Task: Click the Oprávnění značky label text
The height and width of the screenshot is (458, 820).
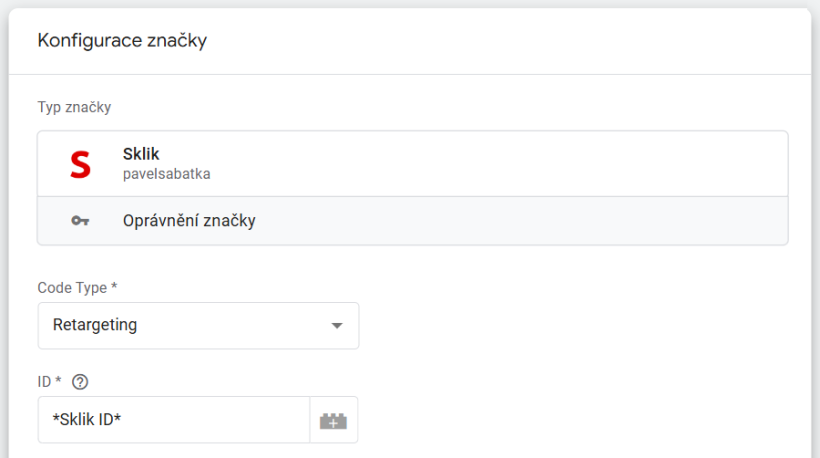Action: pyautogui.click(x=189, y=221)
